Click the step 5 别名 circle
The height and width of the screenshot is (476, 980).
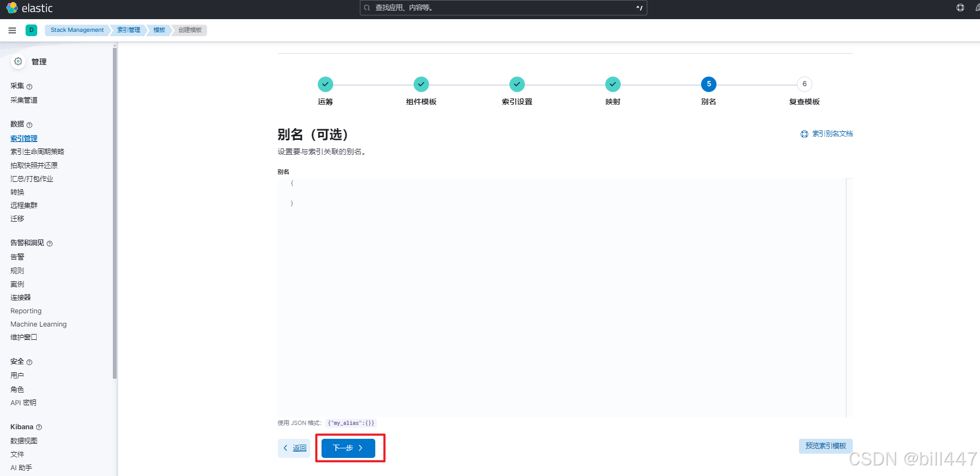tap(709, 84)
